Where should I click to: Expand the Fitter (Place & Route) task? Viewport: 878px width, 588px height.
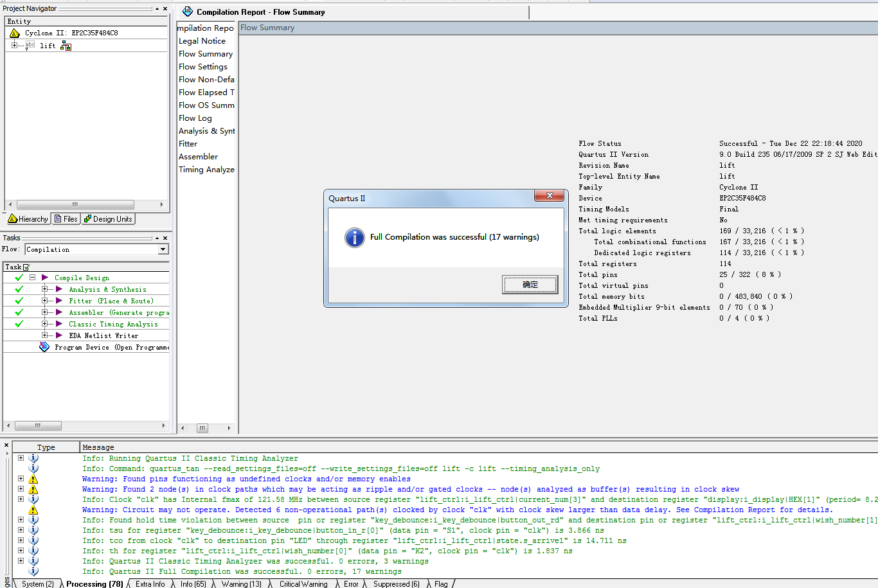44,301
